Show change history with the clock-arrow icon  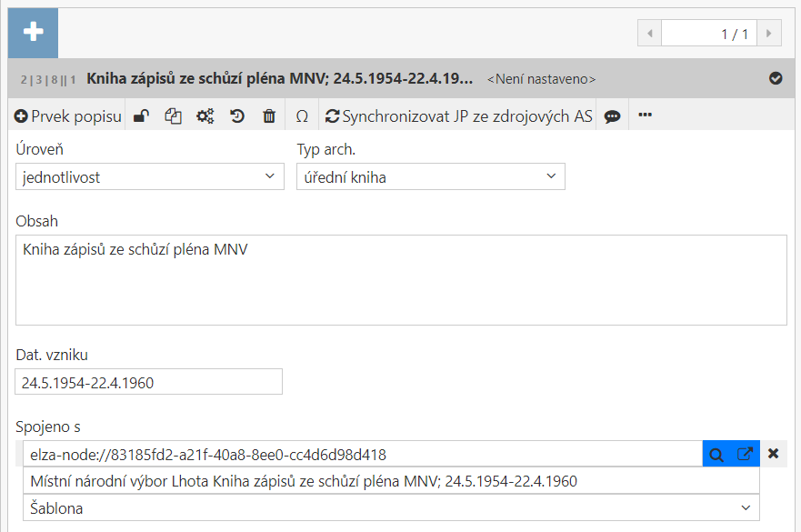point(235,115)
